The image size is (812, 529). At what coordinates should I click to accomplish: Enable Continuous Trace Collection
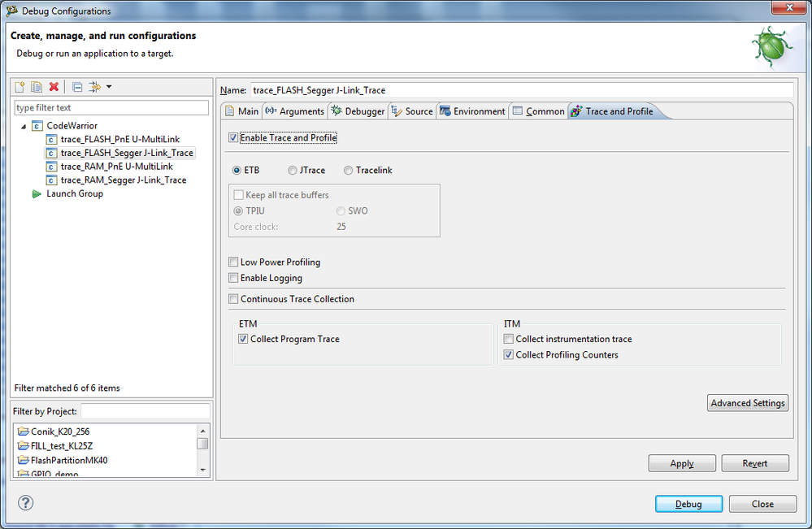point(233,299)
